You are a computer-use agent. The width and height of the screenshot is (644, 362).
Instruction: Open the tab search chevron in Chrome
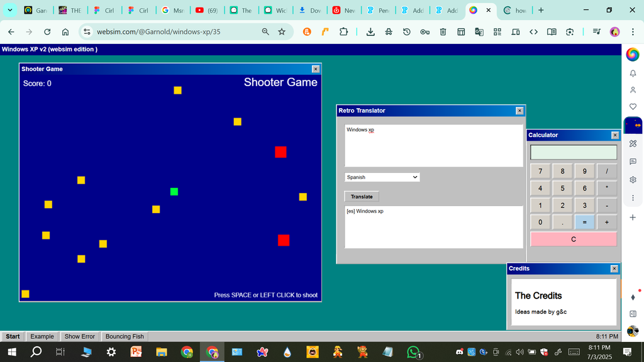pyautogui.click(x=10, y=10)
